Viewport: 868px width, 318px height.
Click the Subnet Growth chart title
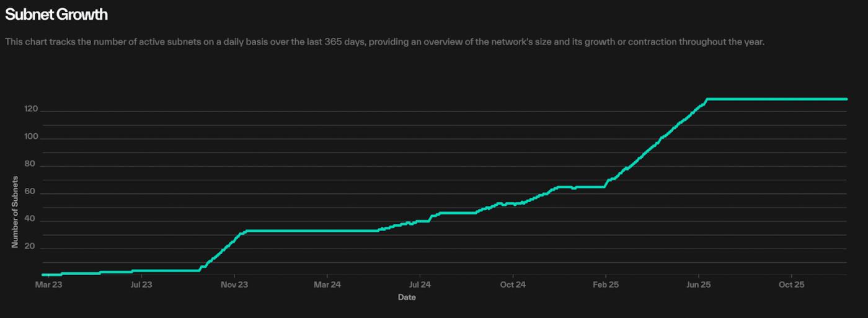[x=56, y=14]
